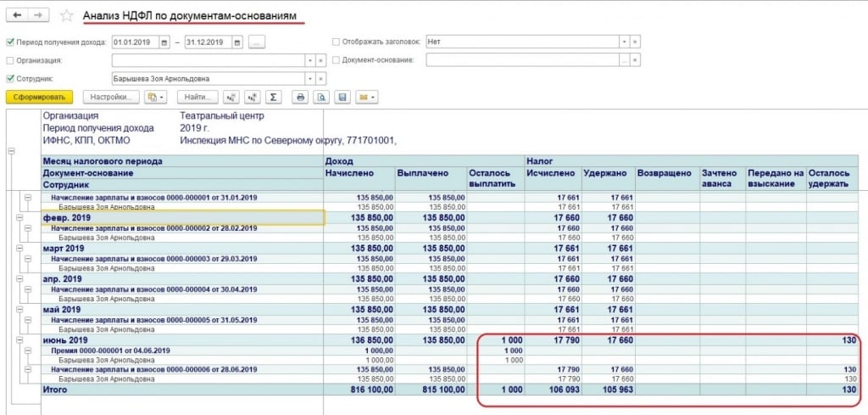Viewport: 868px width, 415px height.
Task: Add report to favorites with star icon
Action: (x=67, y=16)
